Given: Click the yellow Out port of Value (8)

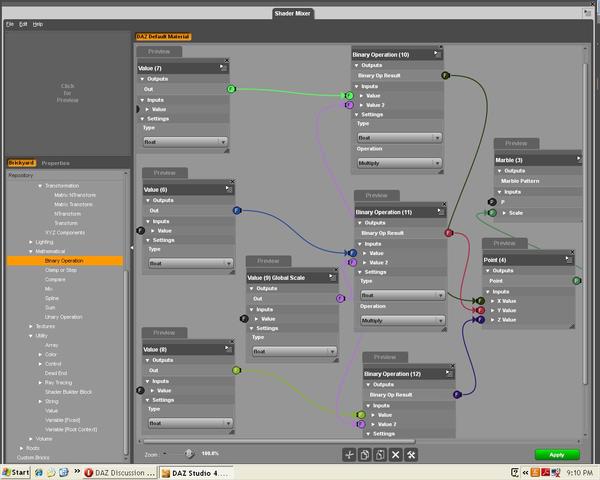Looking at the screenshot, I should 236,370.
